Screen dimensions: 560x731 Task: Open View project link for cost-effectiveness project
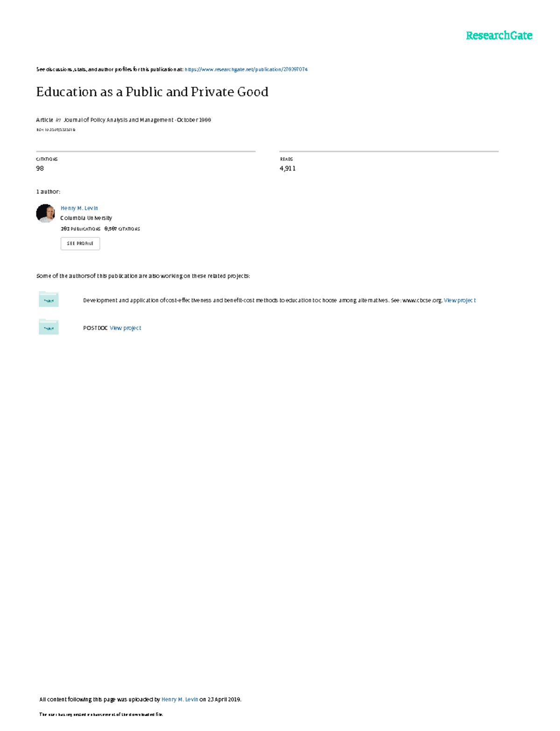click(460, 300)
